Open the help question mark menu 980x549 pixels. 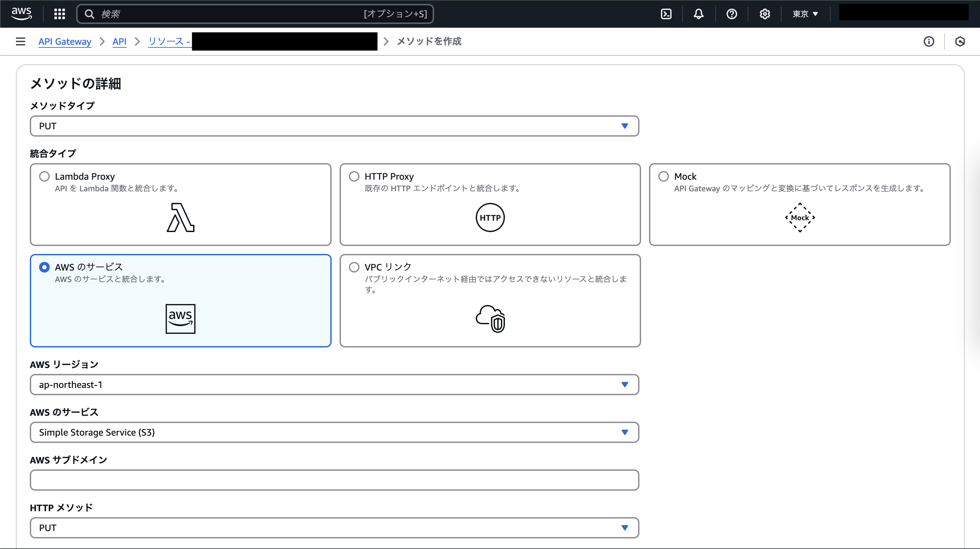click(732, 14)
